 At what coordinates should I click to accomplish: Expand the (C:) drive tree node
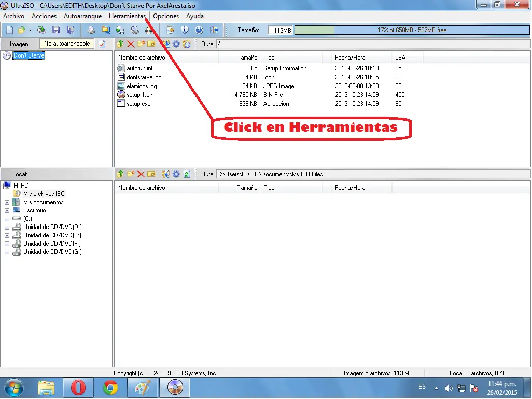click(x=7, y=219)
